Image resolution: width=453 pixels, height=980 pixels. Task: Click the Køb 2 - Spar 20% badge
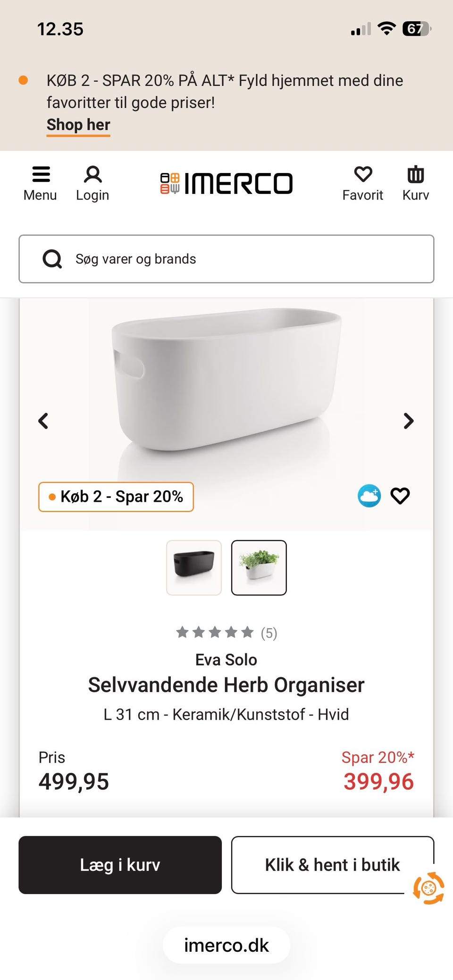coord(116,496)
